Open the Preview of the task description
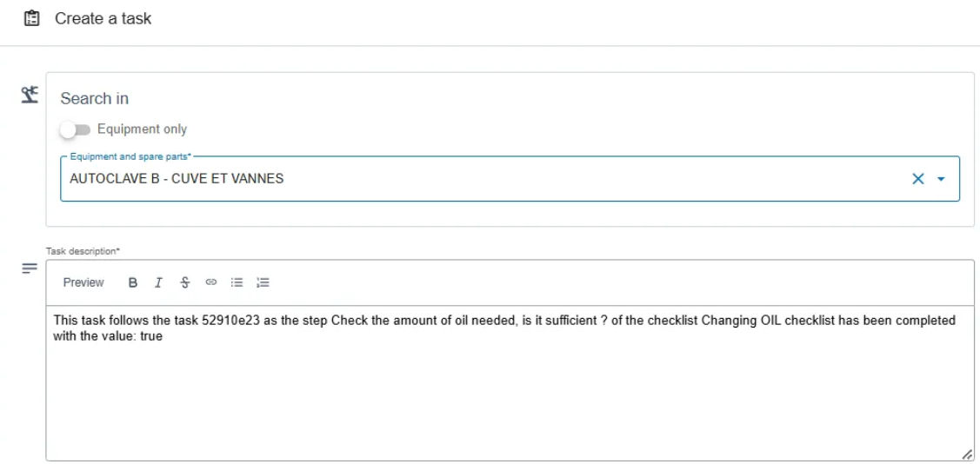Viewport: 980px width, 464px height. click(x=83, y=282)
